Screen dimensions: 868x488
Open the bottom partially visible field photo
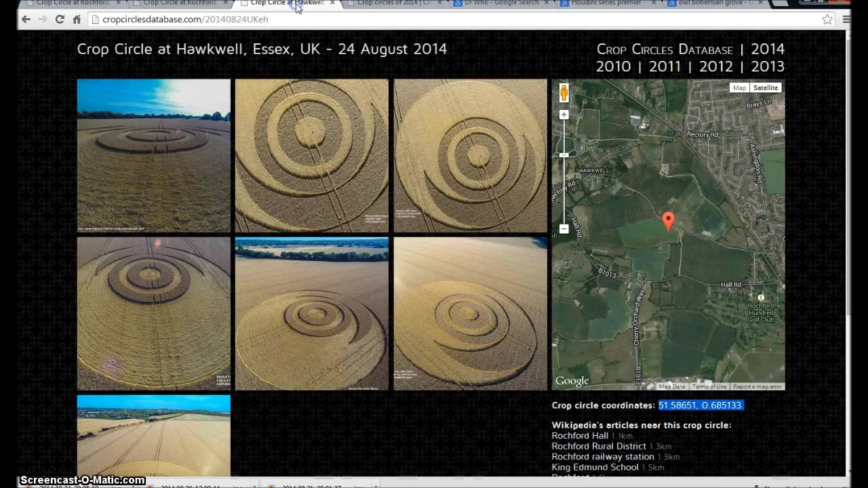click(154, 435)
